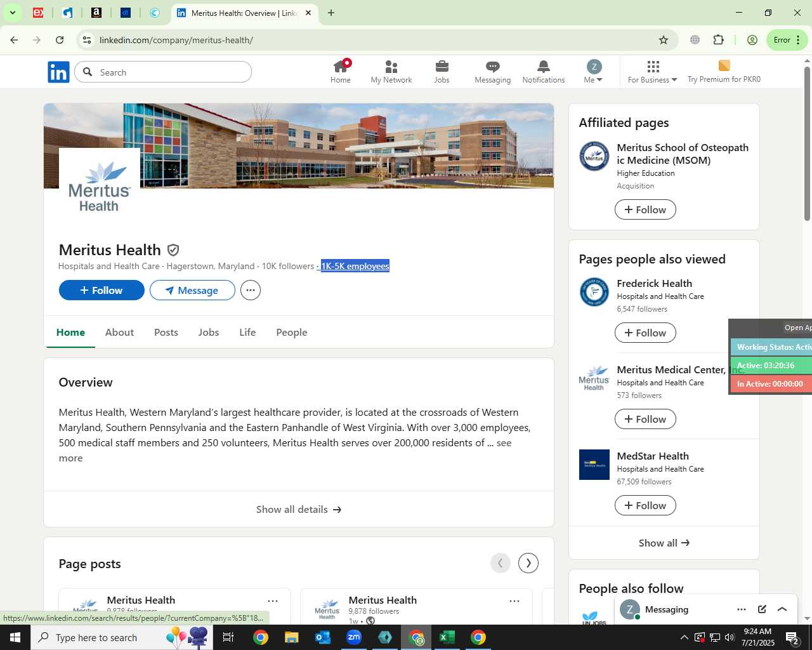Image resolution: width=812 pixels, height=650 pixels.
Task: View site information icon in address bar
Action: coord(87,40)
